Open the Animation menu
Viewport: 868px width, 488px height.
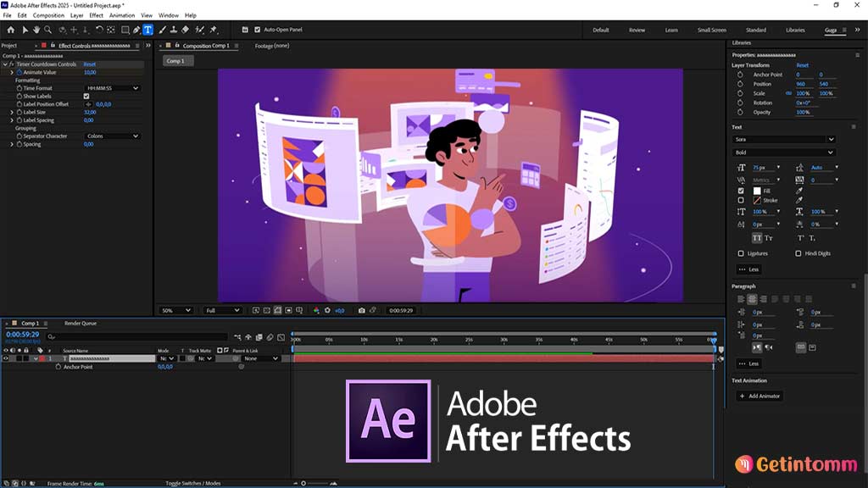tap(122, 15)
